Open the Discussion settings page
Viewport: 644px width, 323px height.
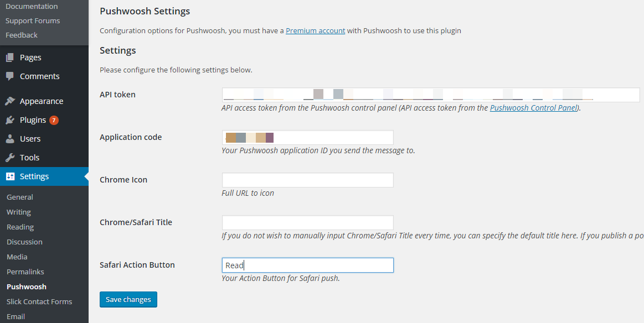tap(24, 242)
